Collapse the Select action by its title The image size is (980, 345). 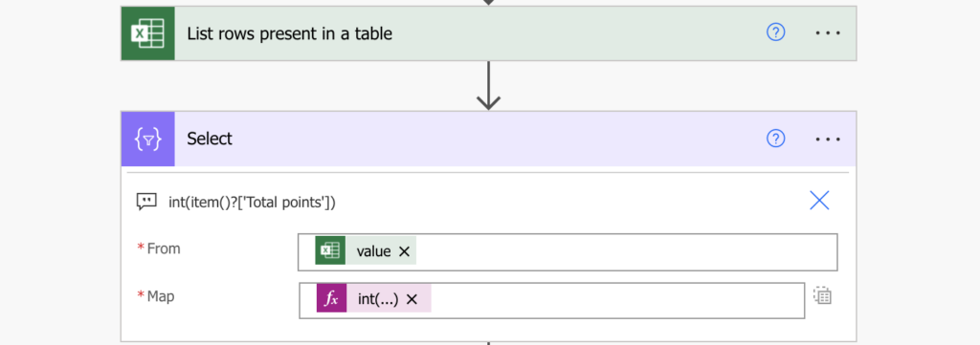pyautogui.click(x=210, y=139)
